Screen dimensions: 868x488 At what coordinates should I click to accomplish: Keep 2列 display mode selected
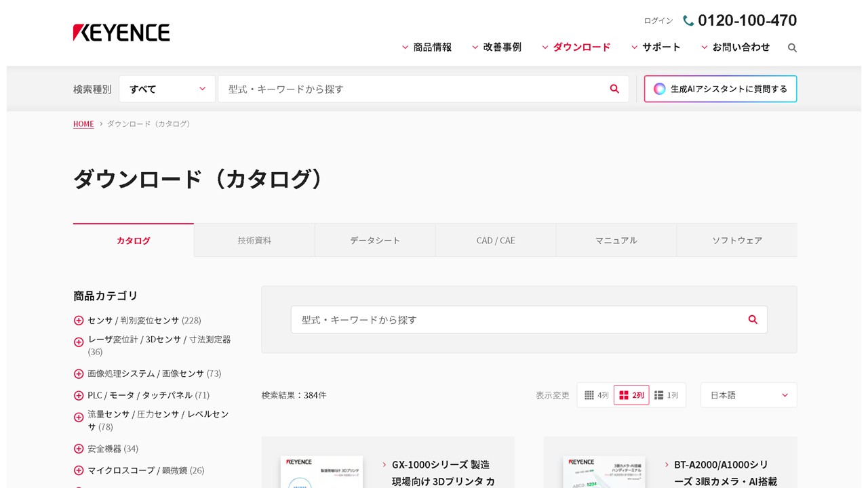[631, 395]
